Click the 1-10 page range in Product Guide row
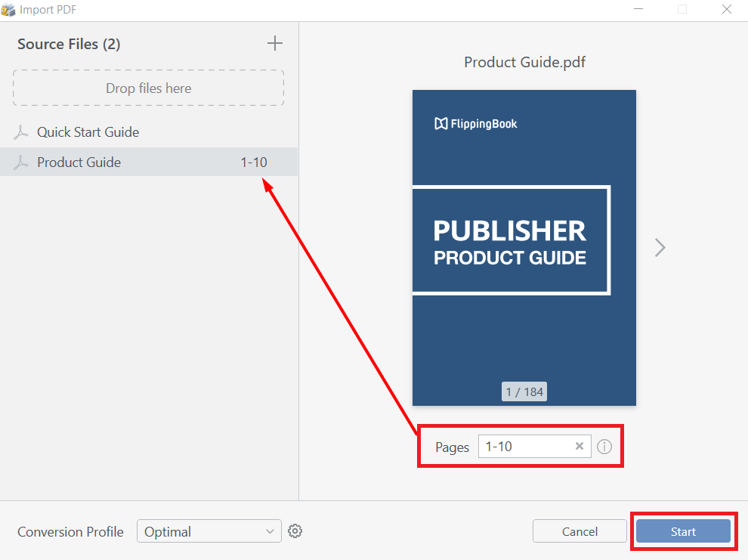Image resolution: width=748 pixels, height=560 pixels. (x=254, y=162)
